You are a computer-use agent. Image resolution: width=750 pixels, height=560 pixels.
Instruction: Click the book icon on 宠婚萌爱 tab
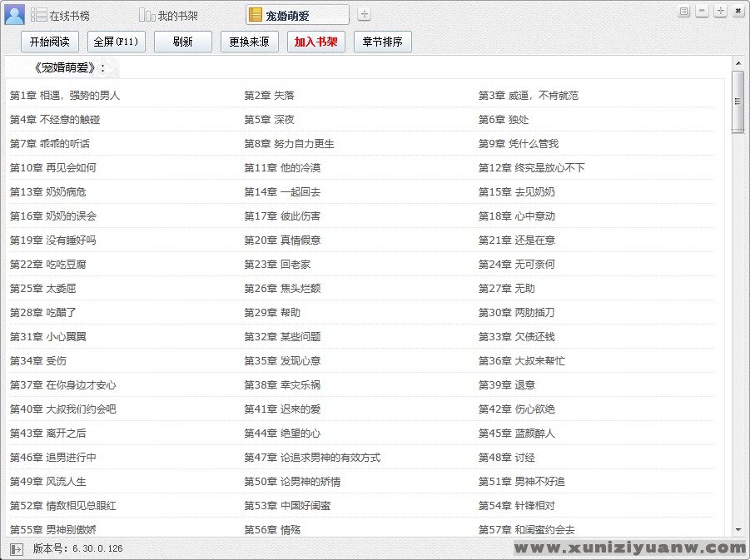tap(256, 15)
